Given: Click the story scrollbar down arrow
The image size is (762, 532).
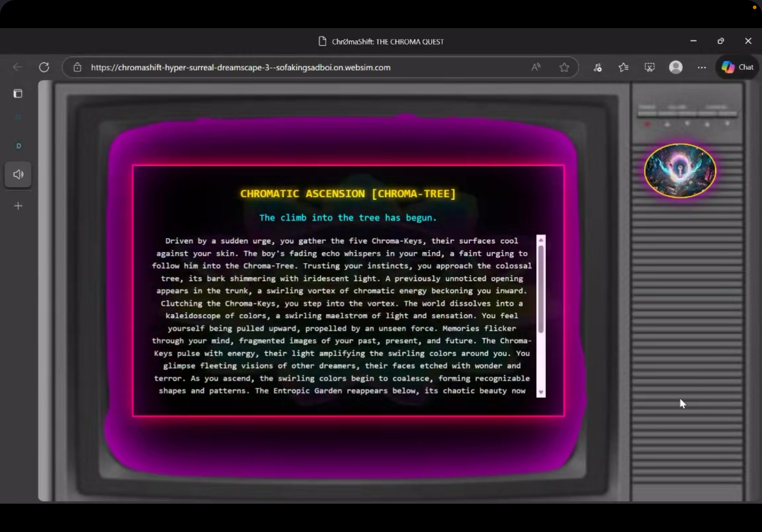Looking at the screenshot, I should (x=541, y=392).
